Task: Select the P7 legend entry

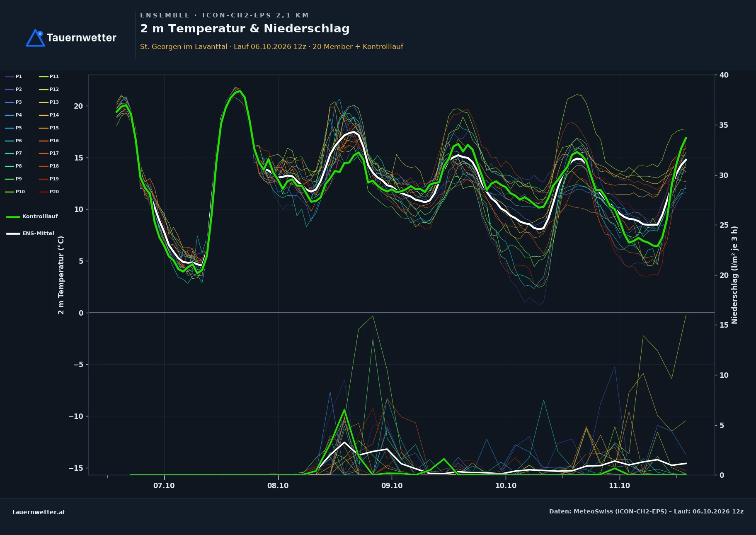Action: pyautogui.click(x=14, y=153)
